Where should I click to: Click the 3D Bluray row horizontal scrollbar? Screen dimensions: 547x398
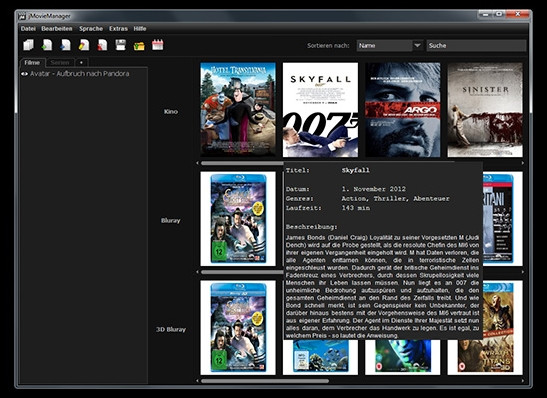click(264, 381)
